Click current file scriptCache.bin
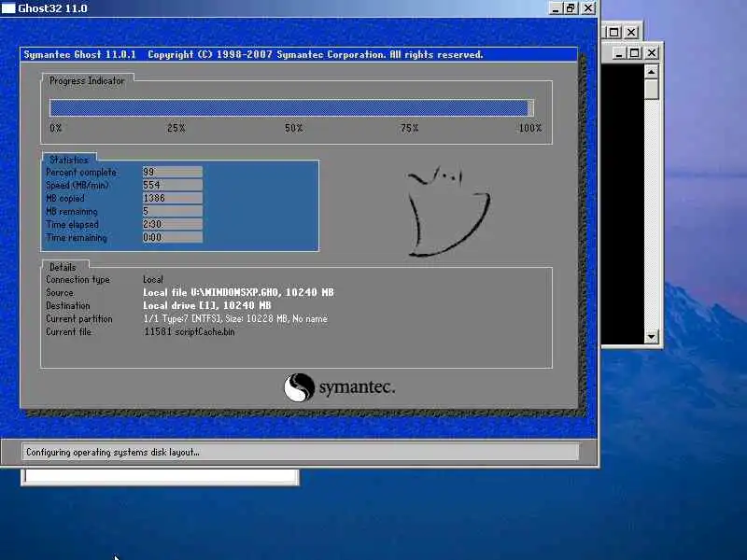 point(190,332)
